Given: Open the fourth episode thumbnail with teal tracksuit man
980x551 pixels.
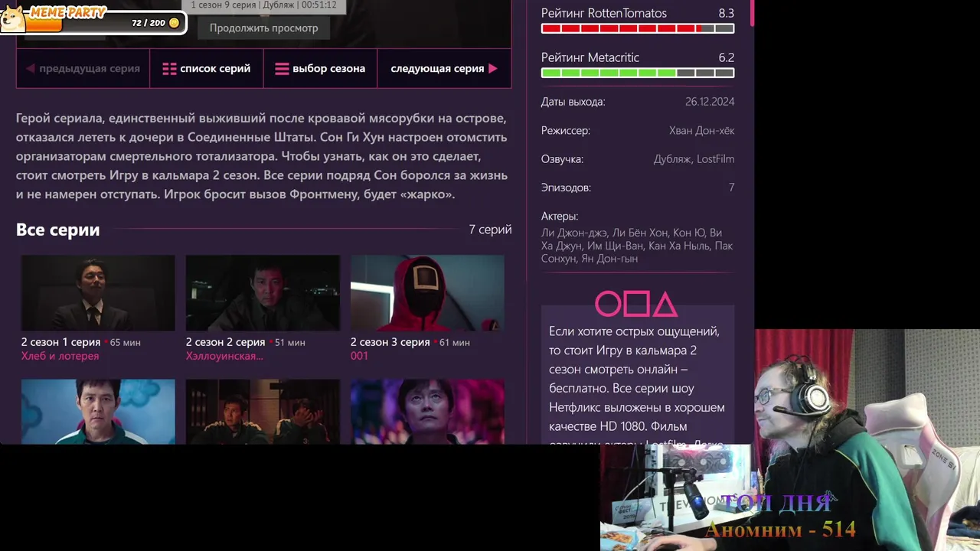Looking at the screenshot, I should (x=98, y=412).
